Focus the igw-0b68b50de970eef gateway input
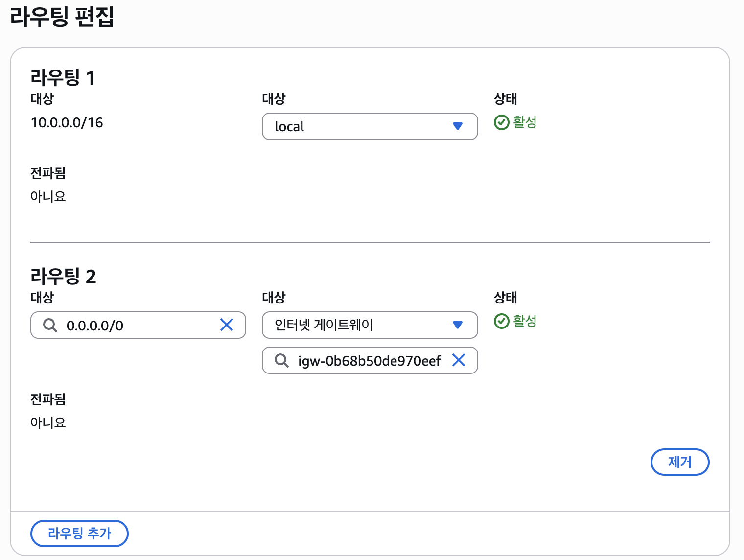This screenshot has height=560, width=744. coord(369,361)
